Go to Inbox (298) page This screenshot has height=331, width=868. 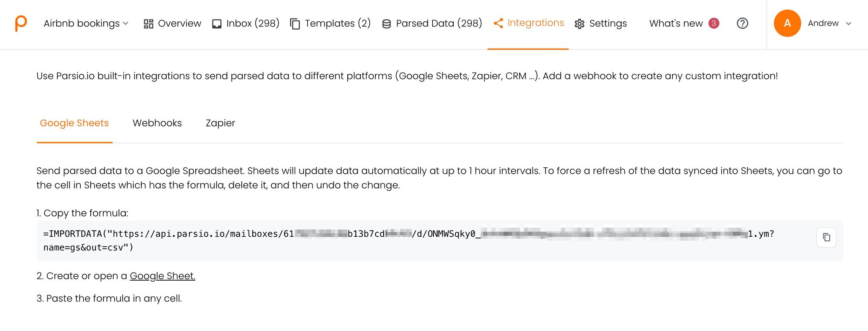click(253, 23)
